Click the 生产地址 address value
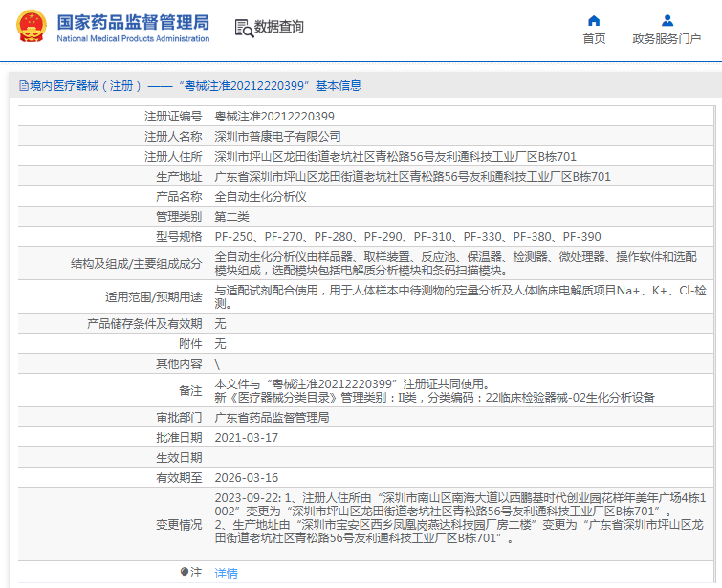722x588 pixels. coord(412,176)
